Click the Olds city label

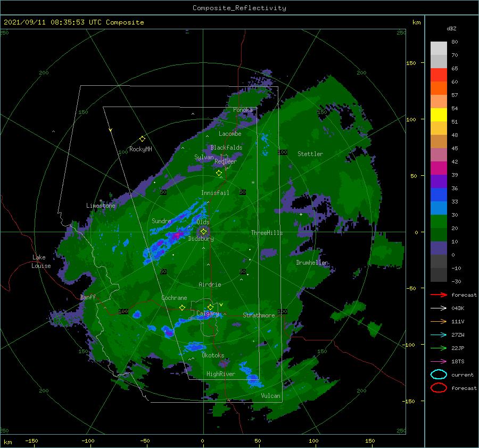coord(203,222)
